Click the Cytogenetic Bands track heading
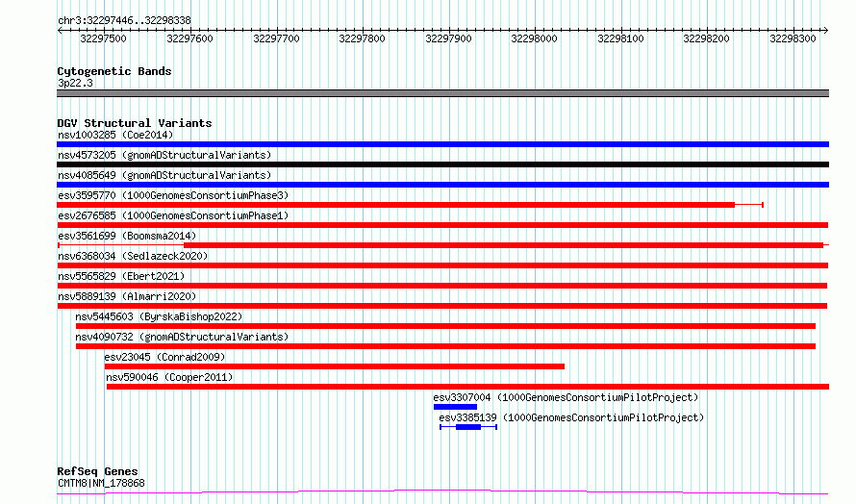 114,71
